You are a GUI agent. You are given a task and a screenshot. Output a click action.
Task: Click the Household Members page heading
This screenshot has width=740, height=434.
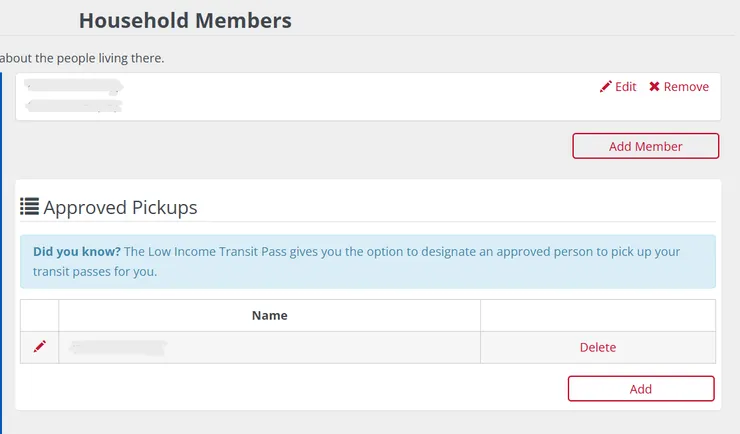[x=185, y=20]
